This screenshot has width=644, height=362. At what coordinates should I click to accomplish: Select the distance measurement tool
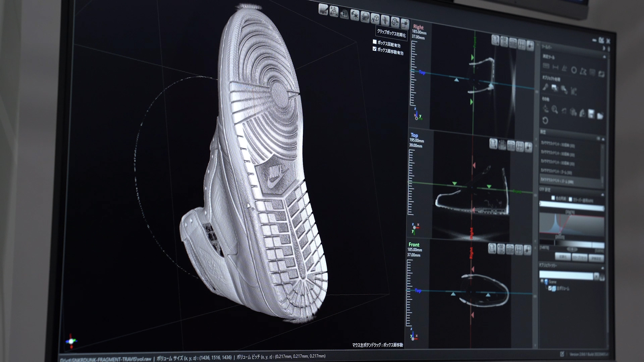pos(555,68)
